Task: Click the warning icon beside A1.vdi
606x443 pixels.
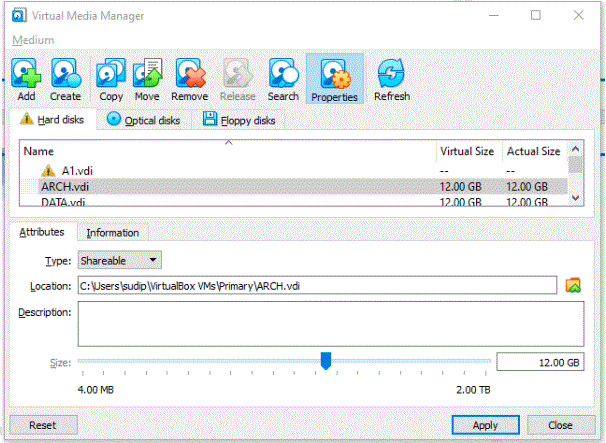Action: 48,170
